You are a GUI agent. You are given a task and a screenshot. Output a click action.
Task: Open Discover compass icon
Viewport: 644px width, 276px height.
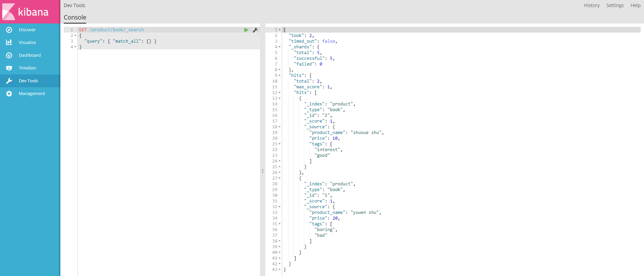pos(9,30)
